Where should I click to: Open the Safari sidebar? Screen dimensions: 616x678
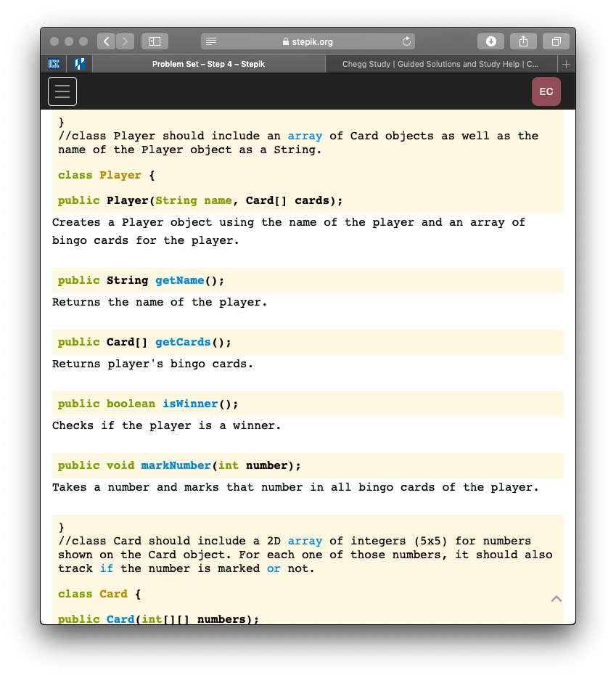[x=155, y=41]
